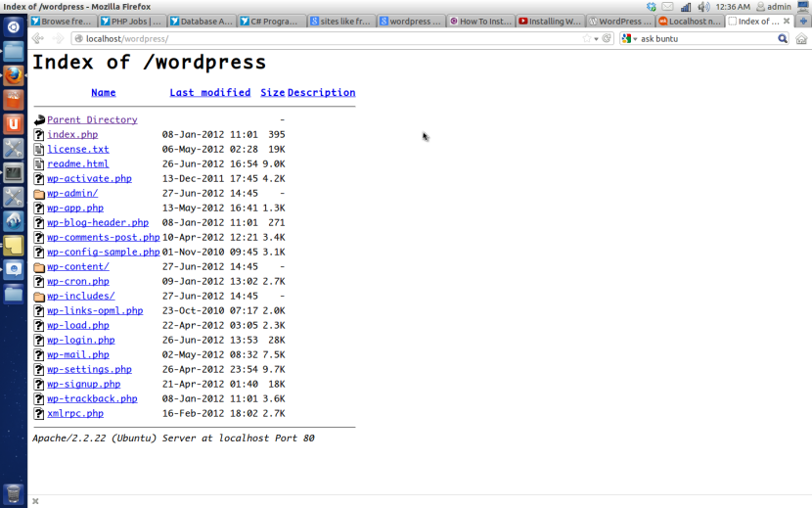Bookmark this page with the star icon

(x=587, y=39)
